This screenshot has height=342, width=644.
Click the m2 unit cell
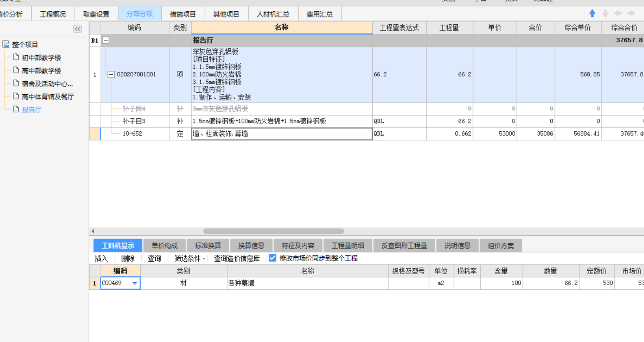(x=441, y=283)
